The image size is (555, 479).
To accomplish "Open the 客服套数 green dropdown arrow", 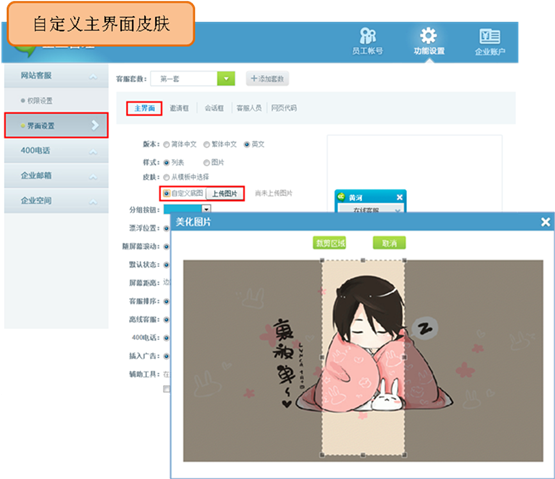I will point(226,79).
